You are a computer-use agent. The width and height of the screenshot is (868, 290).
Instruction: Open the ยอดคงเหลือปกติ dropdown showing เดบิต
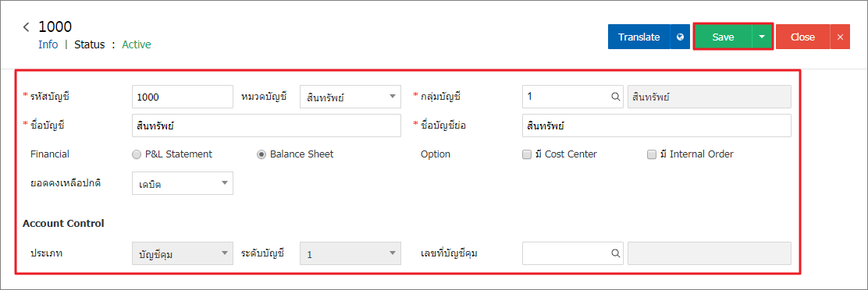pyautogui.click(x=183, y=183)
